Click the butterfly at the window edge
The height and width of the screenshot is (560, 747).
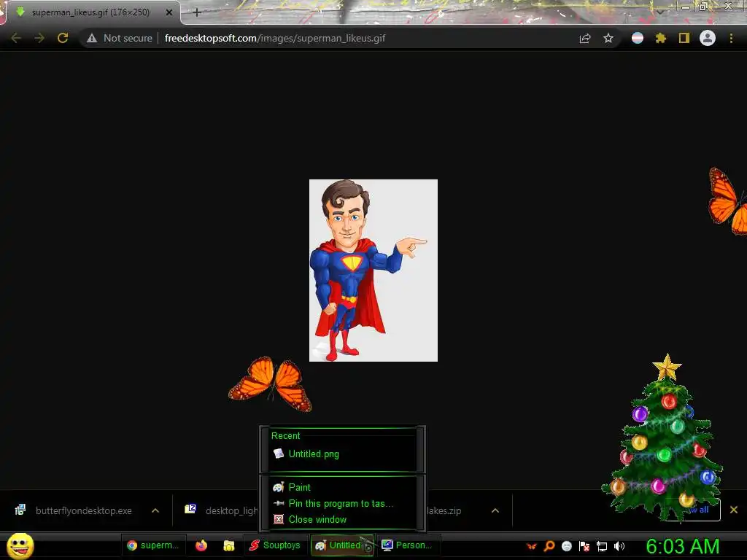[728, 201]
